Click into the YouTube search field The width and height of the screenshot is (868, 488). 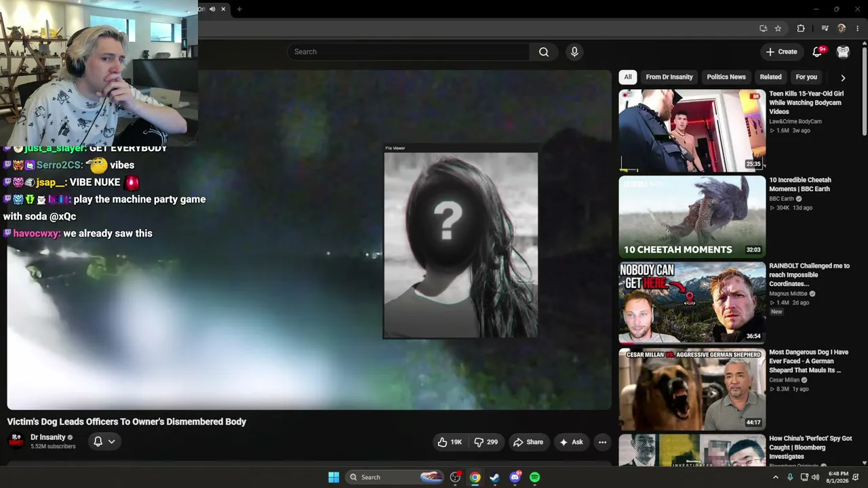click(408, 52)
